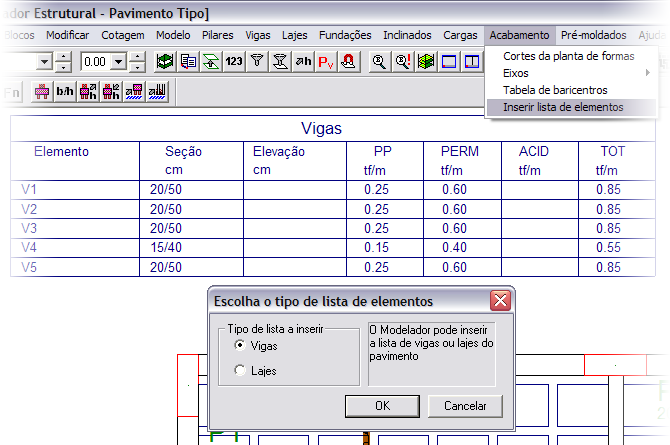
Task: Open the 0.00 value dropdown
Action: [119, 62]
